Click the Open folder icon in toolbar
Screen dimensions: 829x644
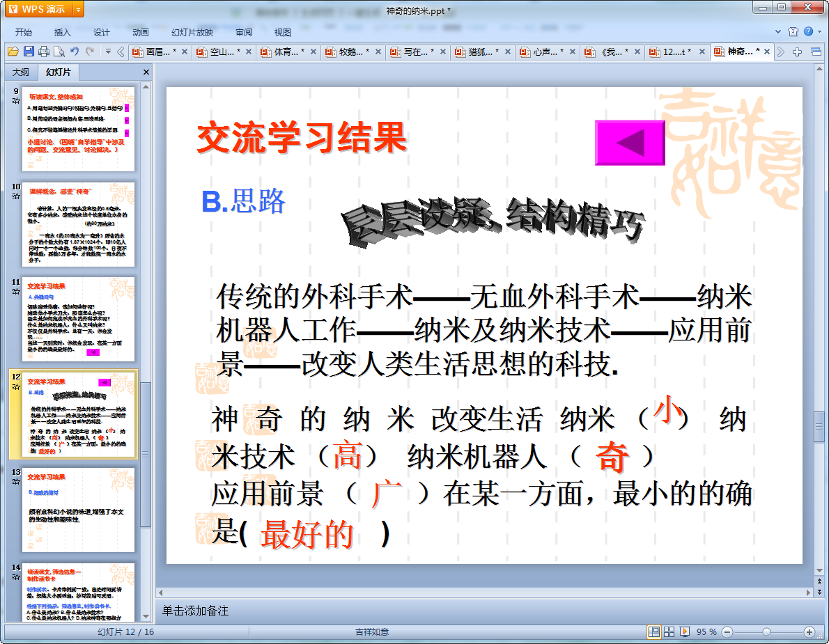click(x=13, y=52)
